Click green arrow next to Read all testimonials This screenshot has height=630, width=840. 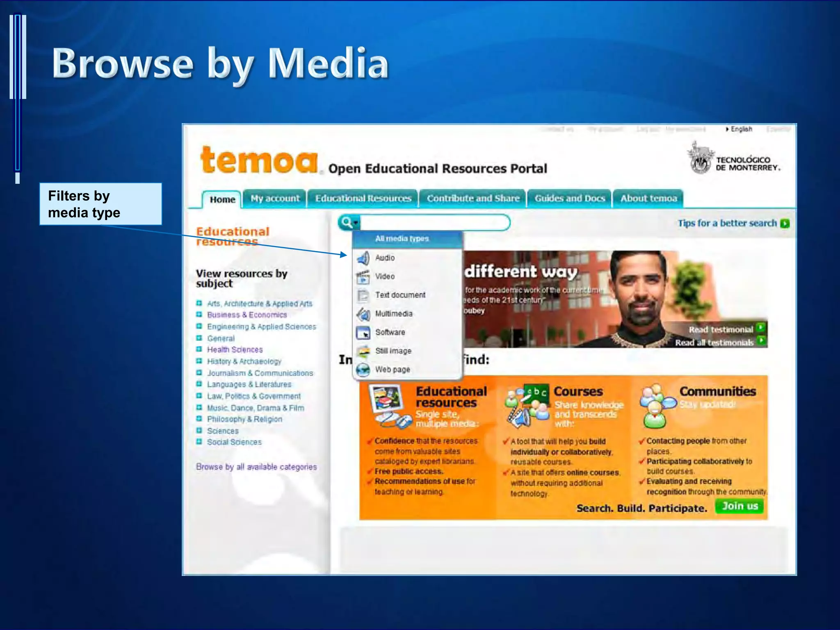pyautogui.click(x=761, y=340)
